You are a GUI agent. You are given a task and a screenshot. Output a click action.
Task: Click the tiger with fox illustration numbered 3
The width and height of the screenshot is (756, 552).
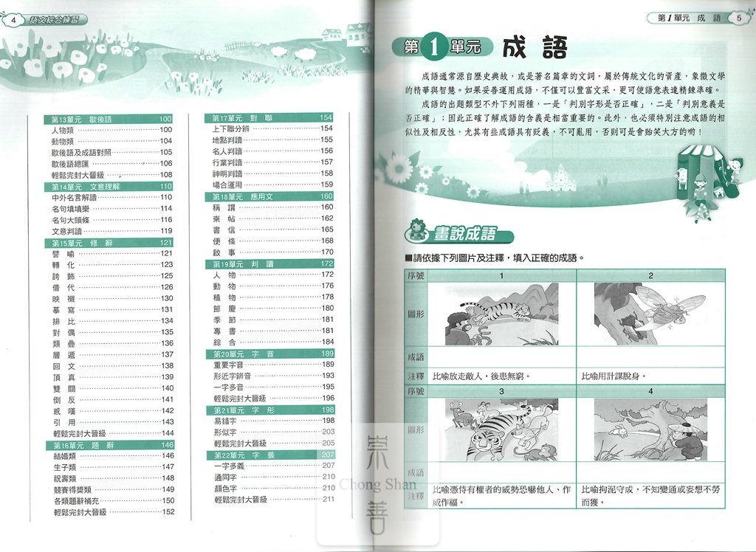501,429
